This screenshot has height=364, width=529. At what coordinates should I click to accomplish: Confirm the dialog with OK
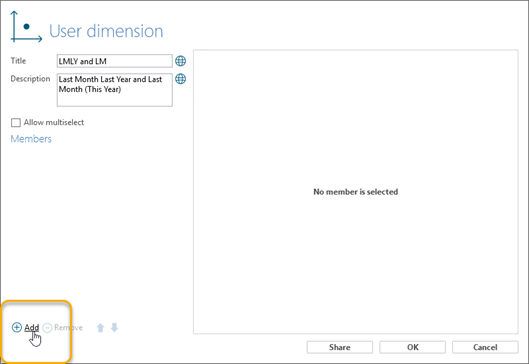[413, 347]
